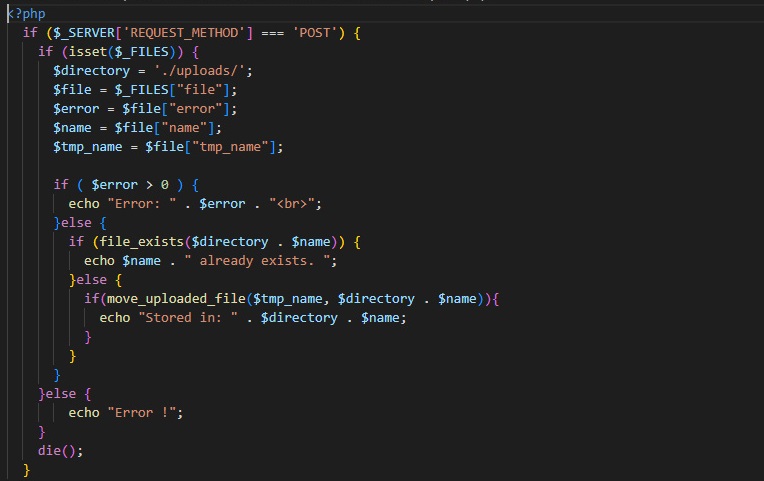Click $_FILES in the $file assignment line
The image size is (764, 481).
click(x=141, y=90)
